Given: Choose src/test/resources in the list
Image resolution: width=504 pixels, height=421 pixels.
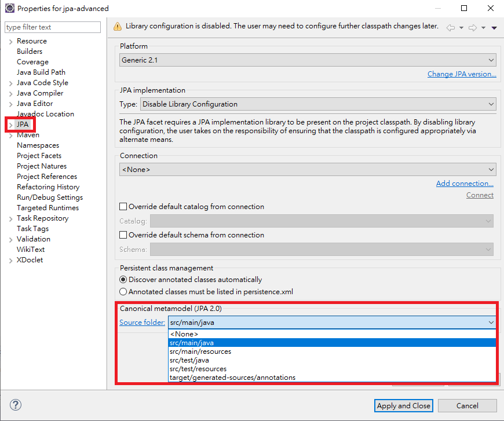Looking at the screenshot, I should pyautogui.click(x=332, y=369).
